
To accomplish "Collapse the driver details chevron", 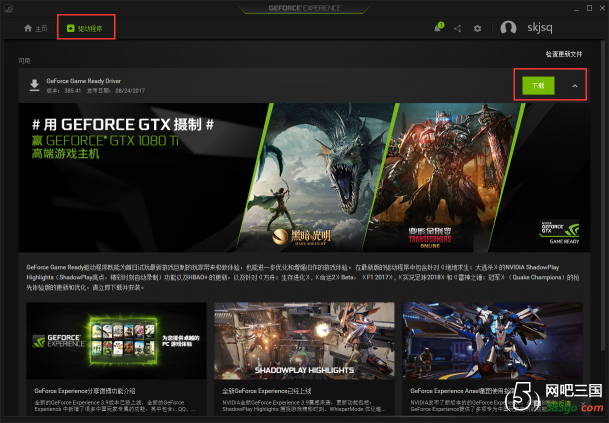I will (x=575, y=86).
